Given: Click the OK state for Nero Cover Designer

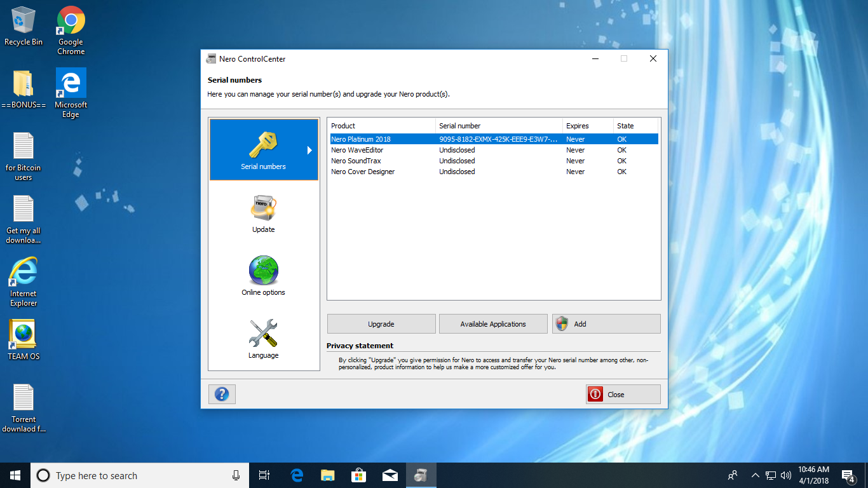Looking at the screenshot, I should coord(621,172).
